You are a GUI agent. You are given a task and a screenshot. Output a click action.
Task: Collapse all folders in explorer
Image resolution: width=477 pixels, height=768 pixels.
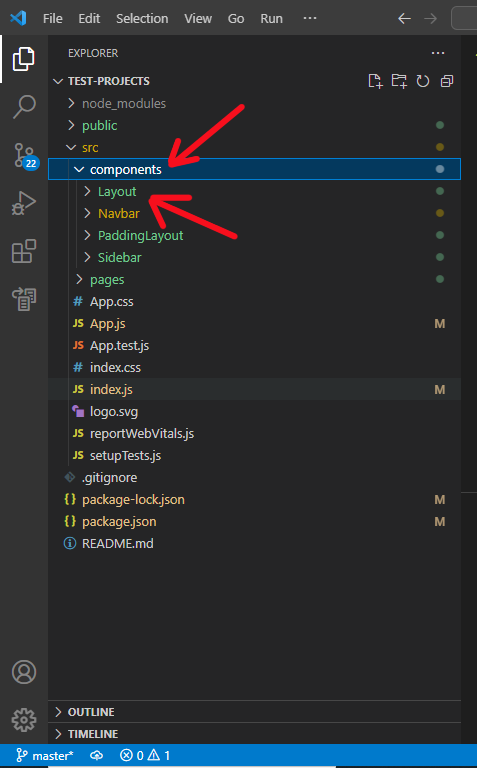pos(447,81)
